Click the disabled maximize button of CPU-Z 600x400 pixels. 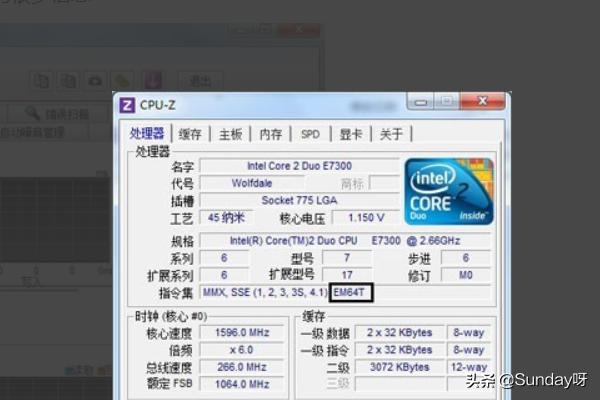coord(447,101)
